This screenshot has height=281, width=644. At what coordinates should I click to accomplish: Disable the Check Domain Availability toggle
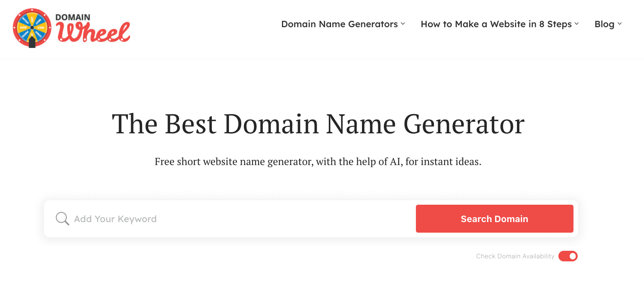567,256
